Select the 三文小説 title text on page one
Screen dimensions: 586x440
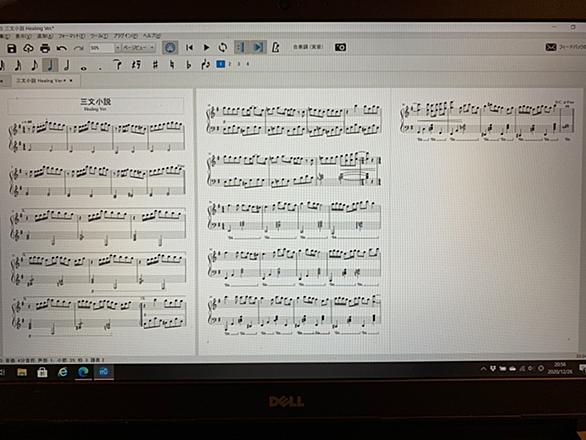96,101
